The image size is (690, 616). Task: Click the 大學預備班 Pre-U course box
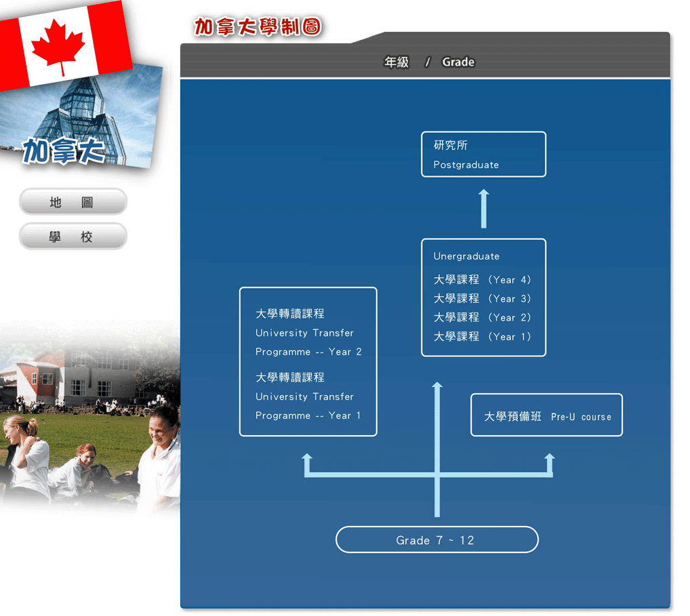coord(546,415)
